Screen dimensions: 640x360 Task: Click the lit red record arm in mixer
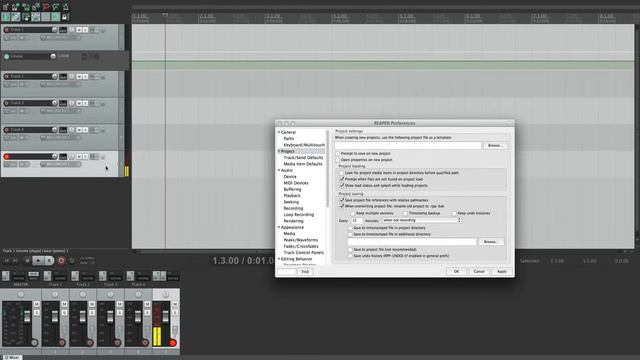coord(173,343)
